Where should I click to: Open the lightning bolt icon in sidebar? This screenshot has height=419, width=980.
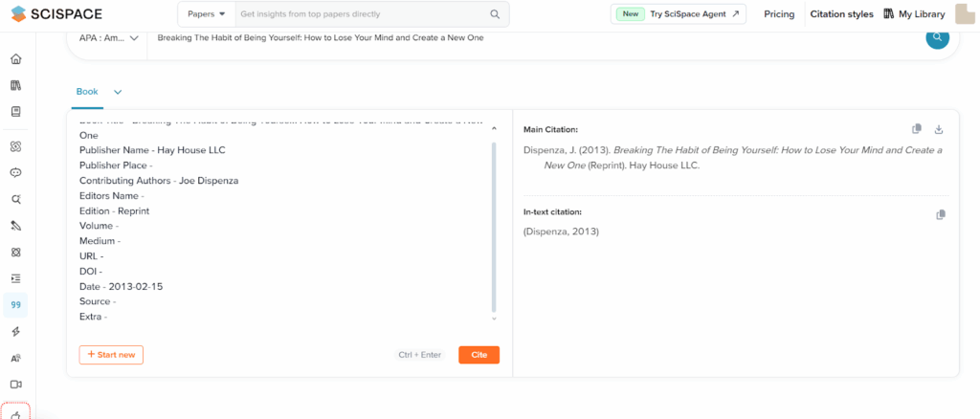(x=16, y=332)
